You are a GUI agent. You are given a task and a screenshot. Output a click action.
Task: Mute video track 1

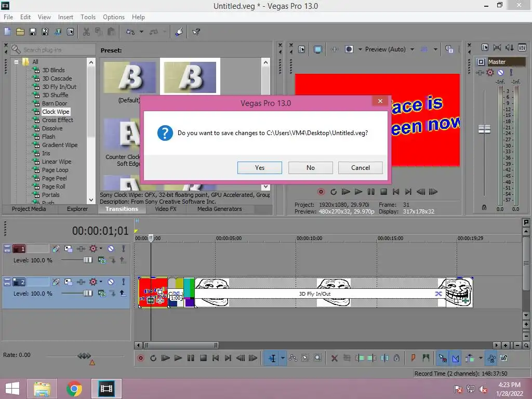tap(111, 249)
